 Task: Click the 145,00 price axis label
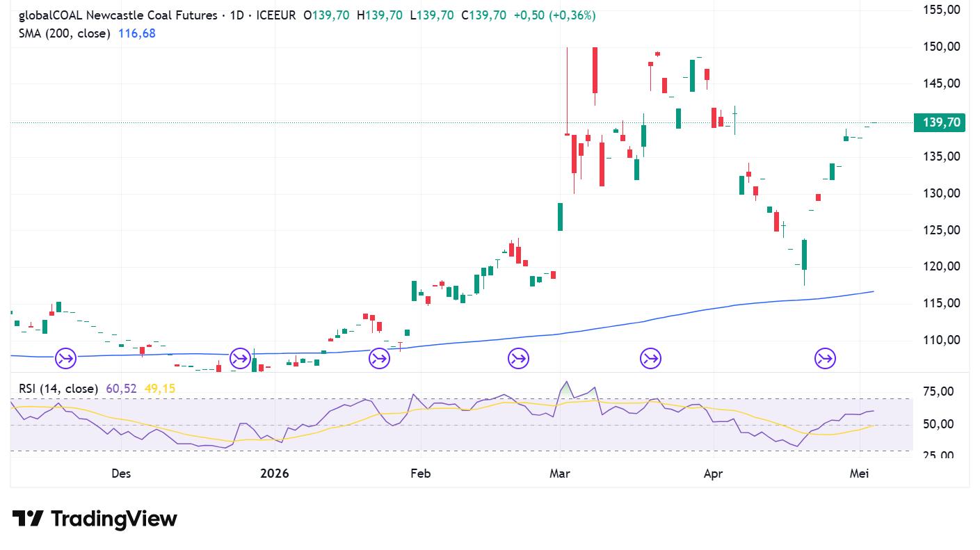tap(942, 83)
